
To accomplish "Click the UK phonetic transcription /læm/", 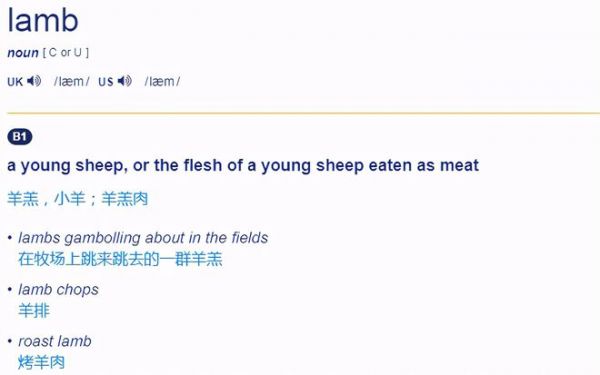I will pyautogui.click(x=72, y=82).
